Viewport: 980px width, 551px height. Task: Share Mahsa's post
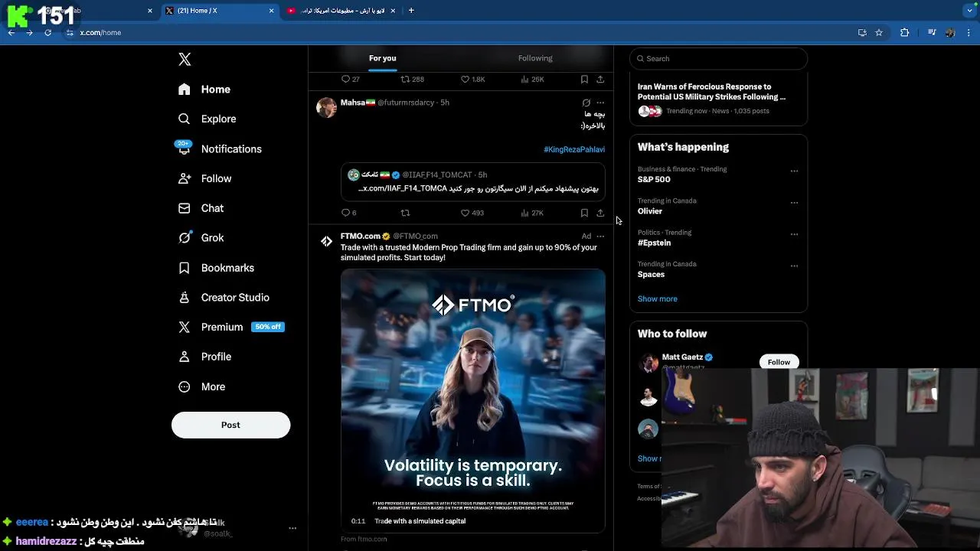[600, 213]
